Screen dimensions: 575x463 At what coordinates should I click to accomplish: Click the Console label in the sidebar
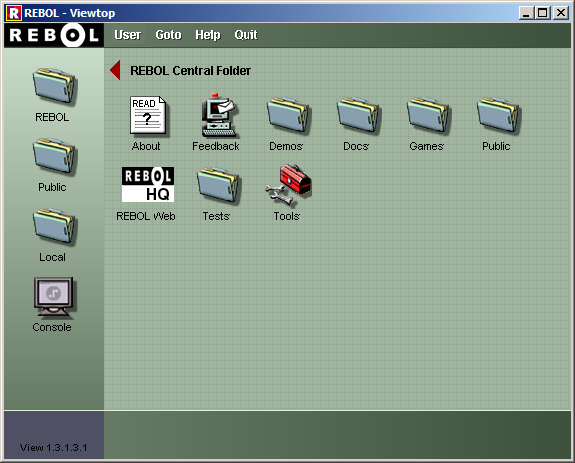tap(52, 327)
